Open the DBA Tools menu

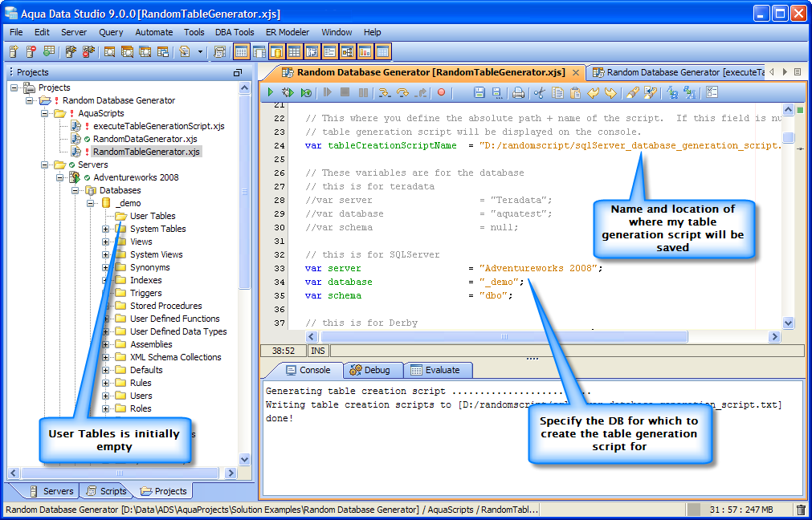point(235,32)
